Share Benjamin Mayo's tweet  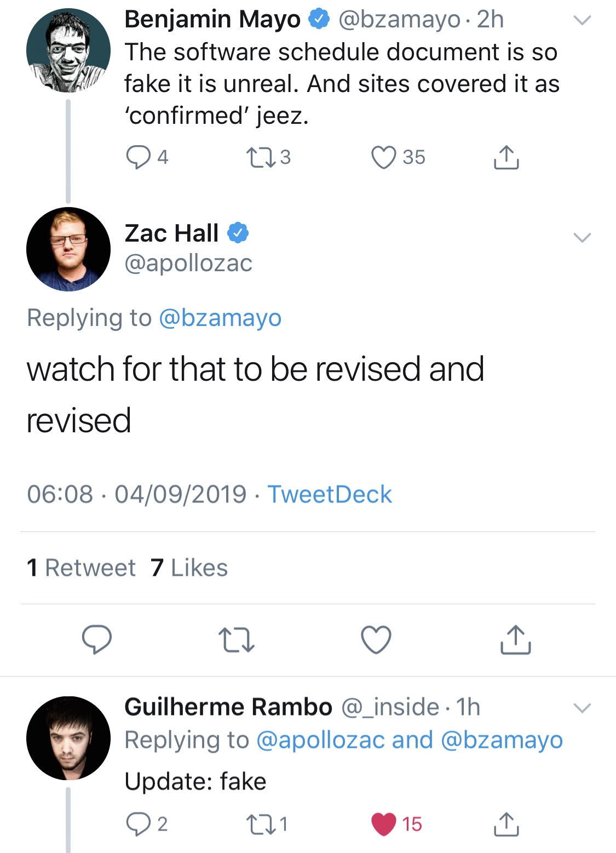[x=506, y=157]
